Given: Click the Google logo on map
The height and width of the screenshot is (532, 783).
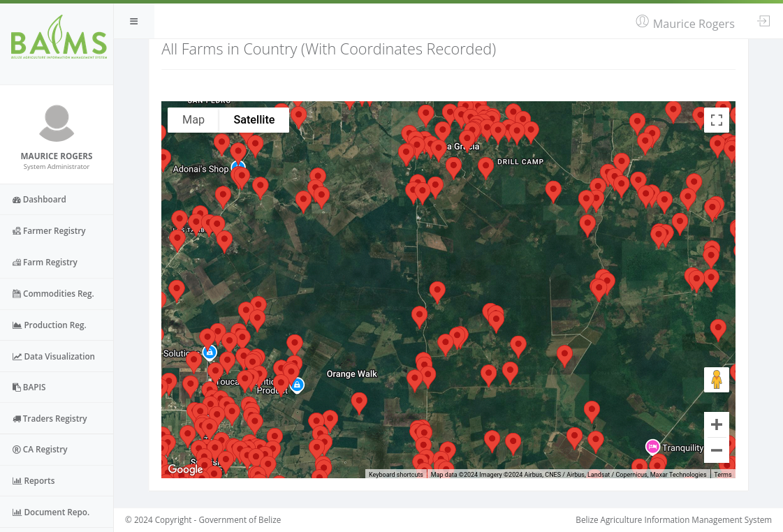Looking at the screenshot, I should pyautogui.click(x=185, y=469).
